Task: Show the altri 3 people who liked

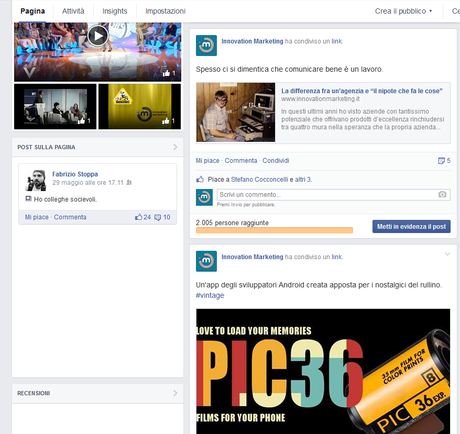Action: [303, 179]
